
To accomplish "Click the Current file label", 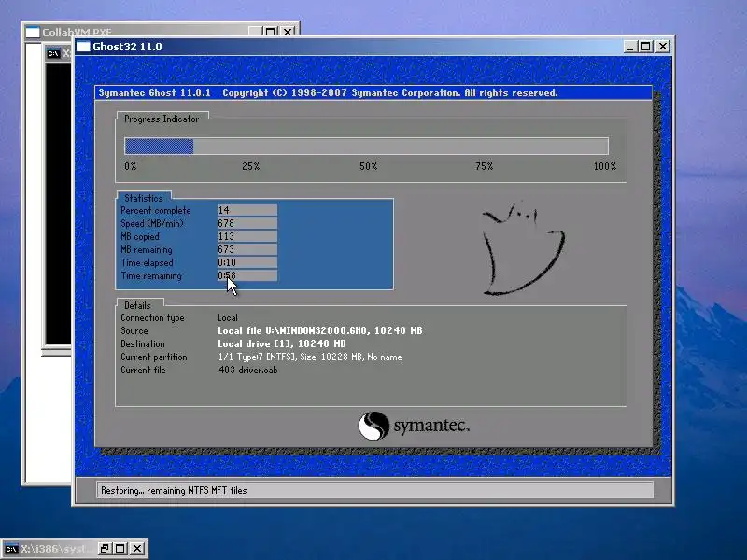I will pos(143,370).
